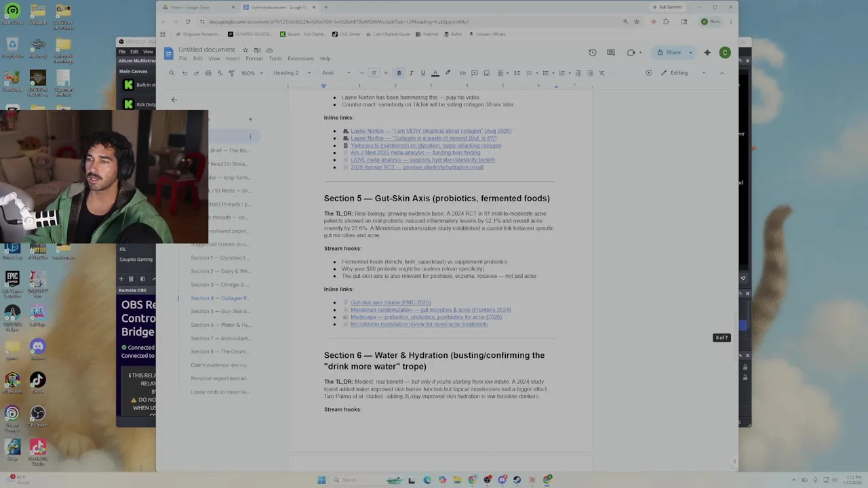Insert a link from the toolbar

click(x=462, y=73)
